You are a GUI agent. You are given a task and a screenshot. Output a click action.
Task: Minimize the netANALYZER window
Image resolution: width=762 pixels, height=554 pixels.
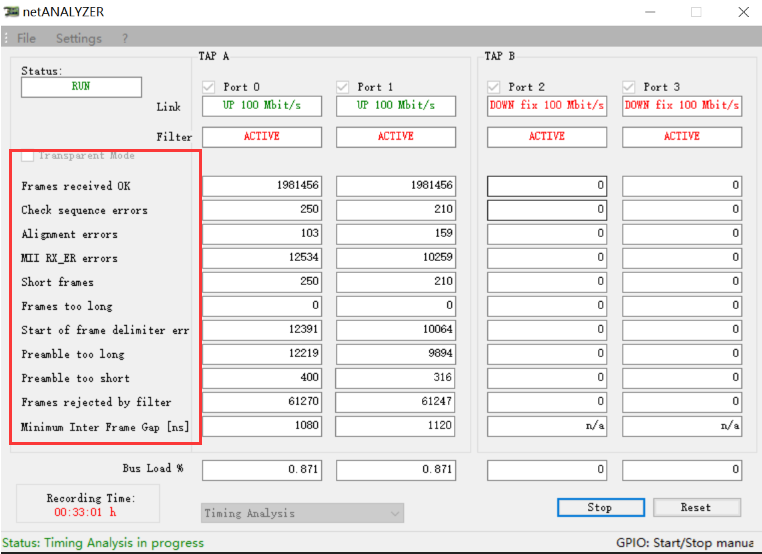coord(650,12)
